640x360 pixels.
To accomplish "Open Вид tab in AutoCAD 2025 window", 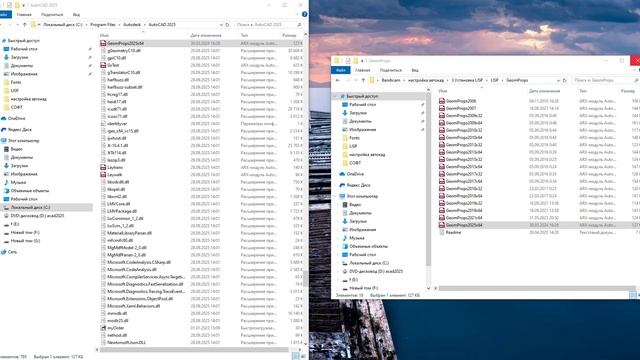I will [x=76, y=15].
